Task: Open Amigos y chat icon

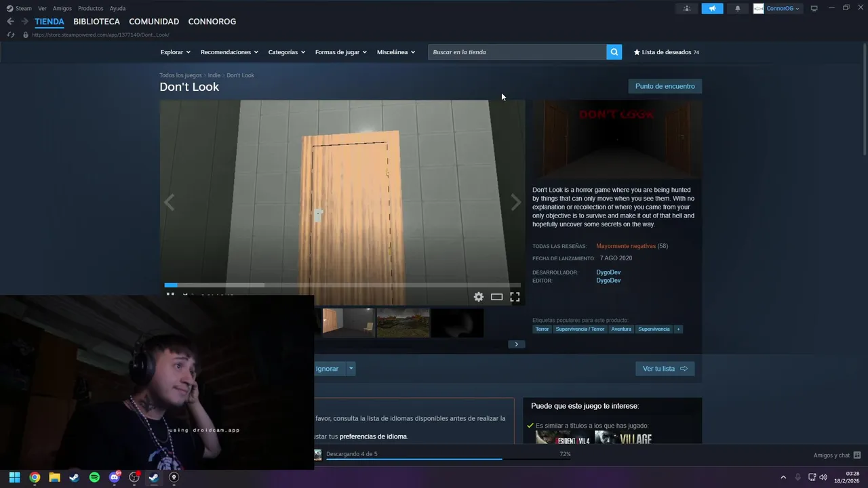Action: tap(857, 455)
